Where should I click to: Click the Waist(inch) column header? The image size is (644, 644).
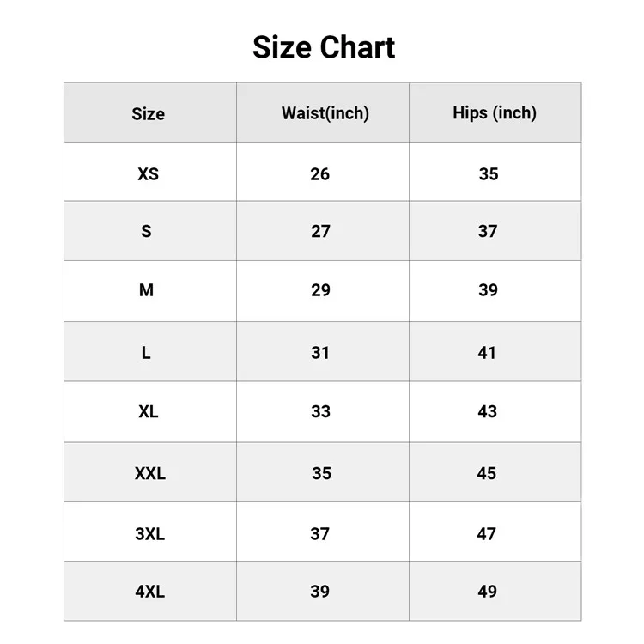point(325,113)
